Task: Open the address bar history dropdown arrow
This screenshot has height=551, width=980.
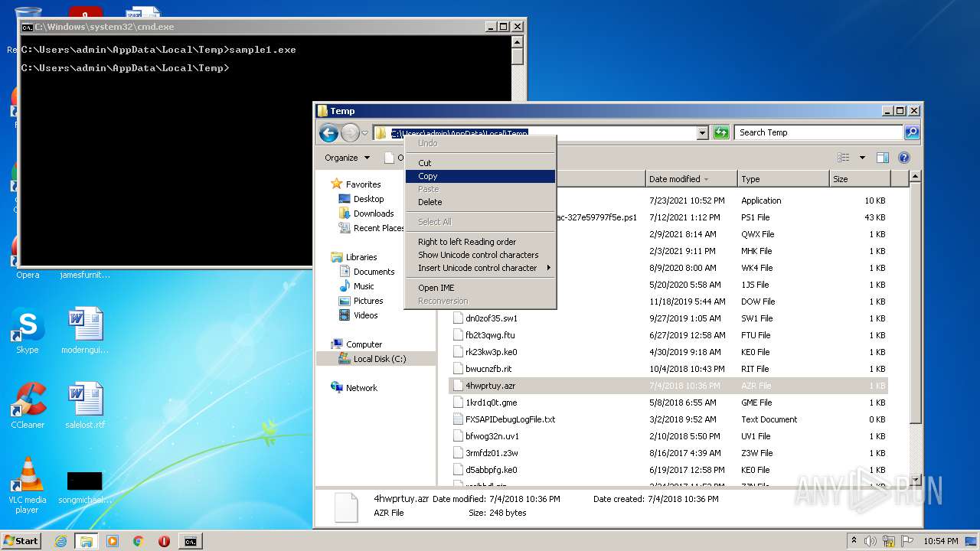Action: 702,133
